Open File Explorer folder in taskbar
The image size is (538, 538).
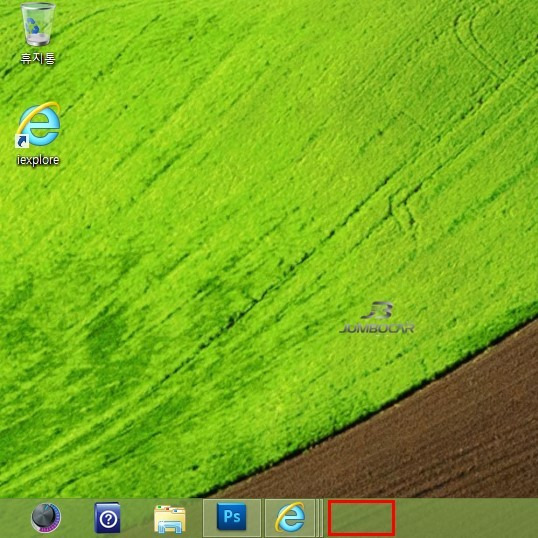pyautogui.click(x=169, y=518)
